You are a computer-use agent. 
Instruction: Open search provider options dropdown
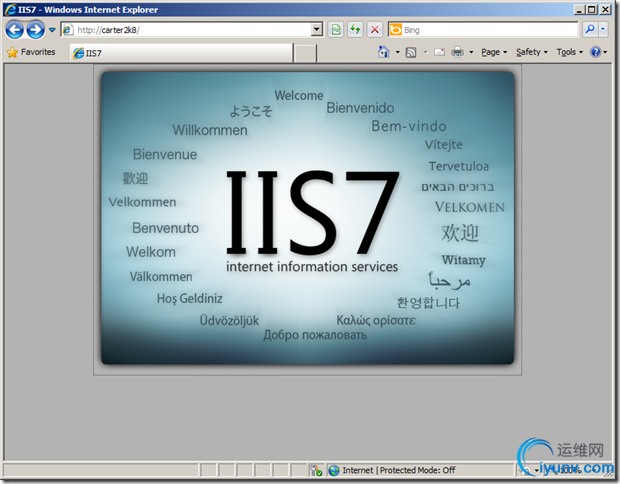pos(603,30)
